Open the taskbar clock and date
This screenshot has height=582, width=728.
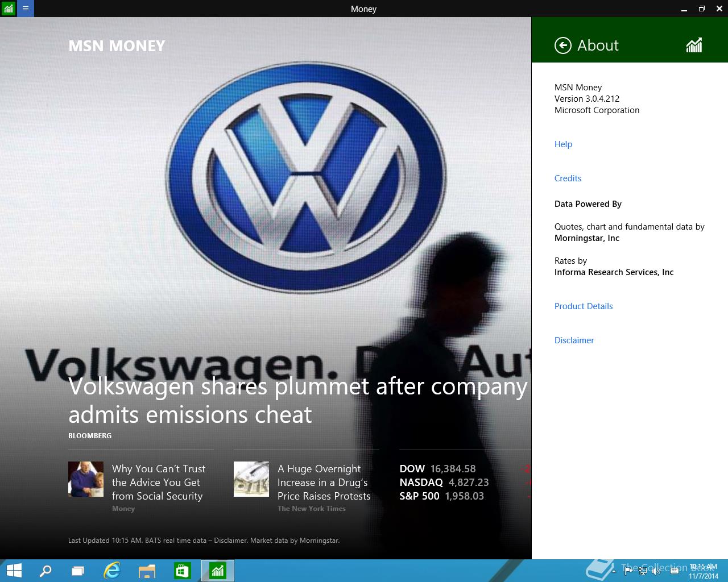[x=704, y=571]
